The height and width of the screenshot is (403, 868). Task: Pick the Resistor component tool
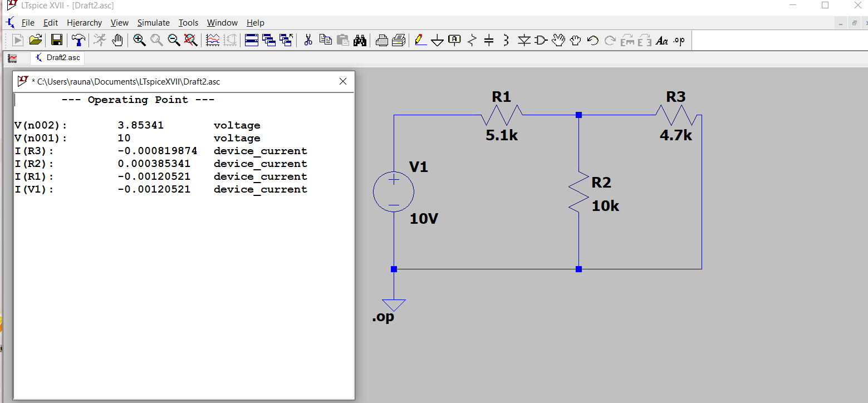point(472,40)
